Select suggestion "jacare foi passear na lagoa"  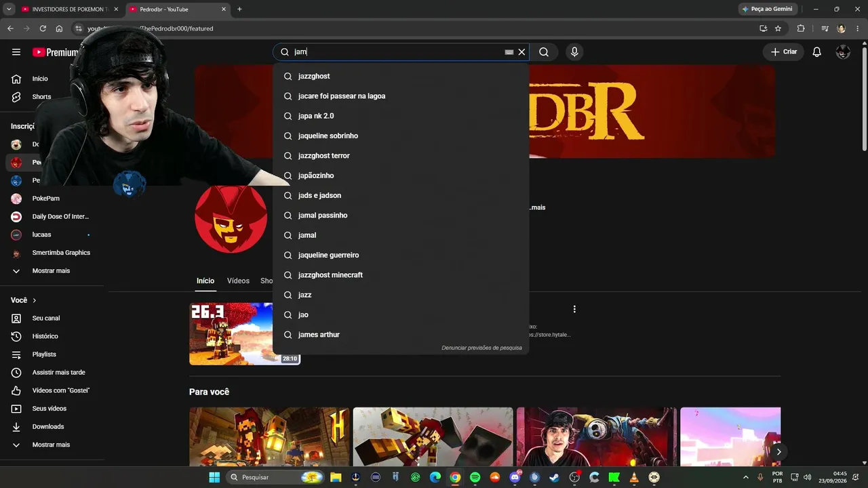coord(401,96)
